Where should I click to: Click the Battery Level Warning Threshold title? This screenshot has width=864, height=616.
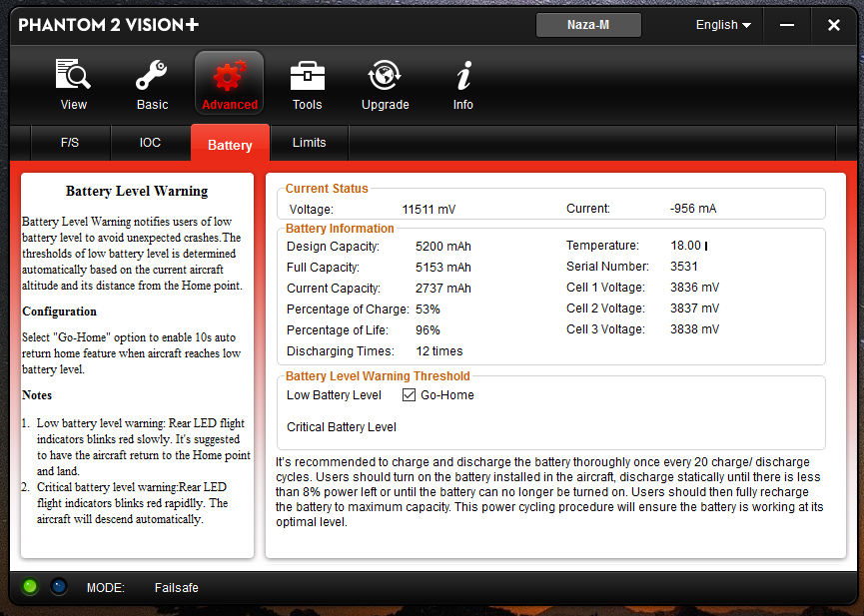[x=378, y=375]
